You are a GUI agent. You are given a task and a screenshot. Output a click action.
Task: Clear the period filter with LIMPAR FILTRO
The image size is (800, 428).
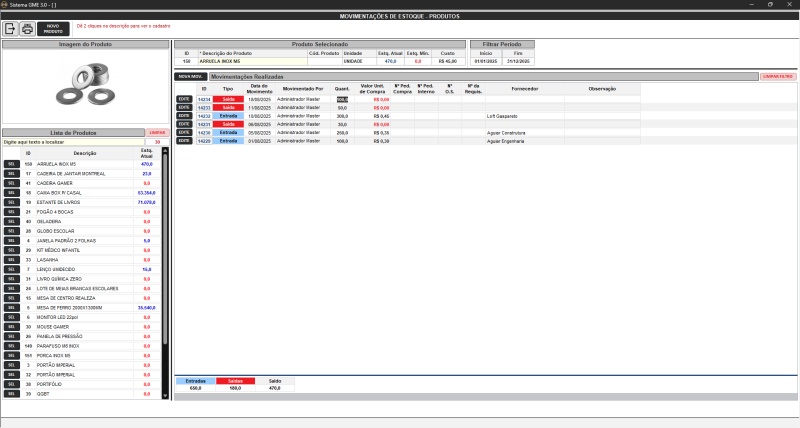tap(777, 76)
